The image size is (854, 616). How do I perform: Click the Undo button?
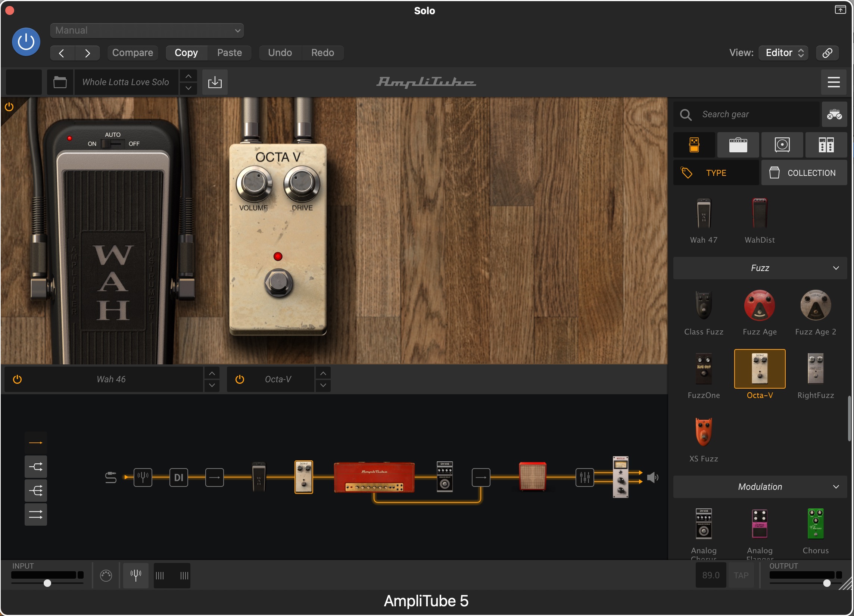click(x=280, y=53)
